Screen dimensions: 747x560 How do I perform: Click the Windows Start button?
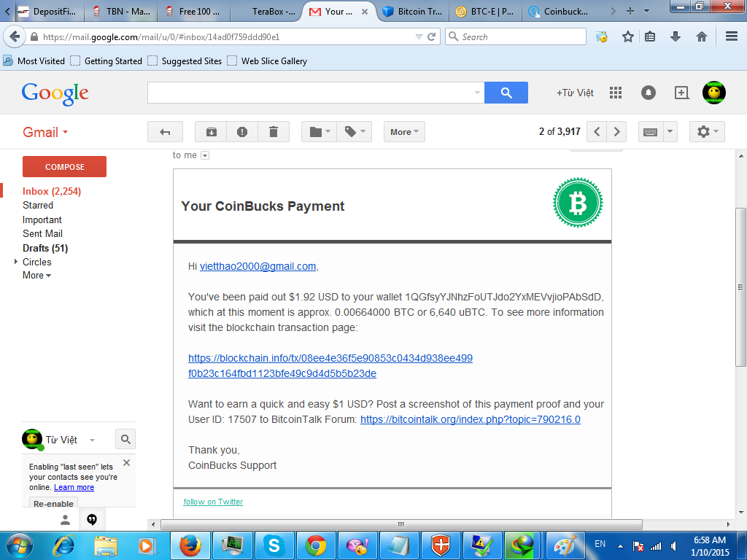(x=19, y=545)
